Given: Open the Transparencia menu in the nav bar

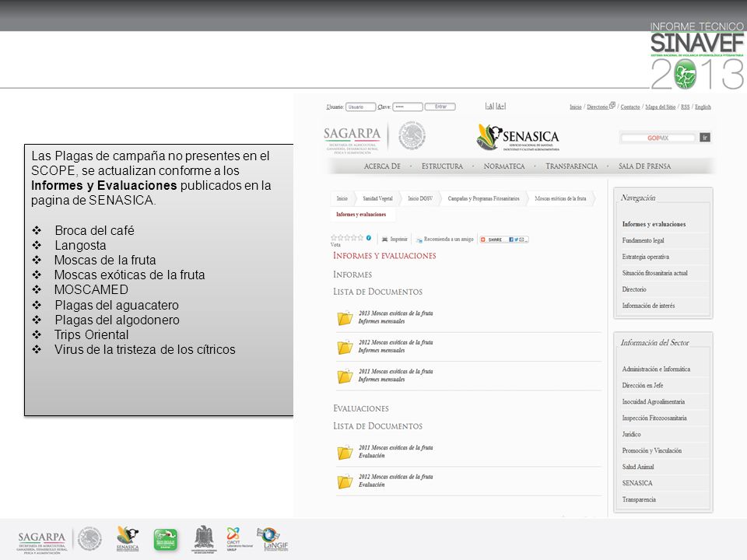Looking at the screenshot, I should coord(571,166).
